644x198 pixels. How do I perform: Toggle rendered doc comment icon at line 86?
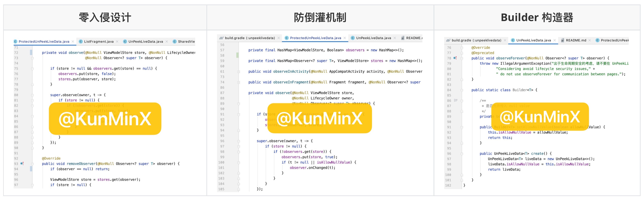[456, 100]
